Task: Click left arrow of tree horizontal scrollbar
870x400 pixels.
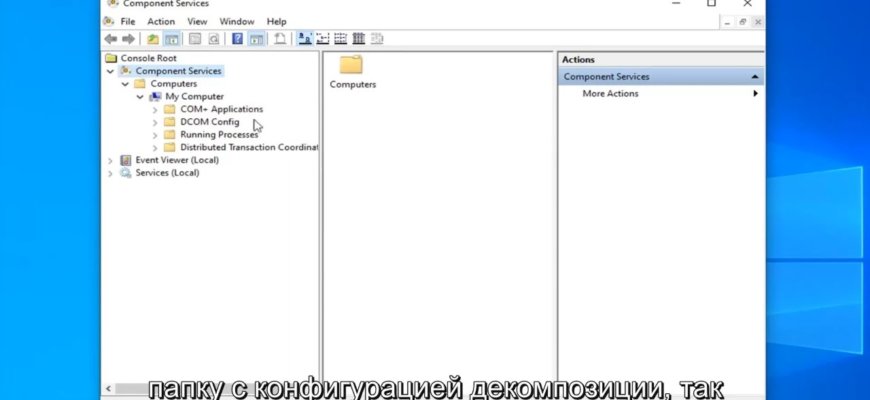Action: point(108,389)
